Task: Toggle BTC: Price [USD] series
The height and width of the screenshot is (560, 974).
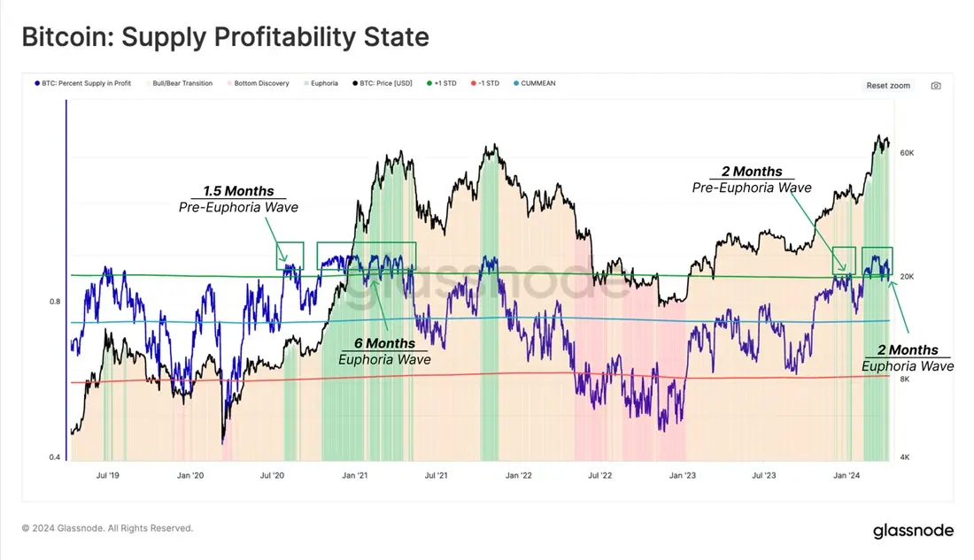Action: point(383,83)
